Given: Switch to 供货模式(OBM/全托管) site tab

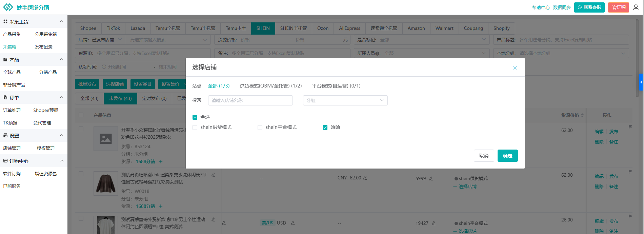Looking at the screenshot, I should pyautogui.click(x=270, y=86).
